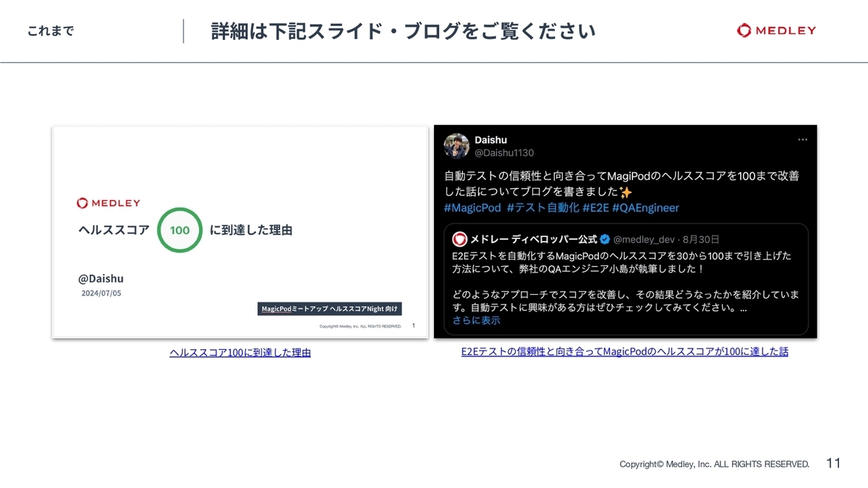Open the link ヘルススコア100に到達した理由
The width and height of the screenshot is (868, 488).
click(x=240, y=353)
